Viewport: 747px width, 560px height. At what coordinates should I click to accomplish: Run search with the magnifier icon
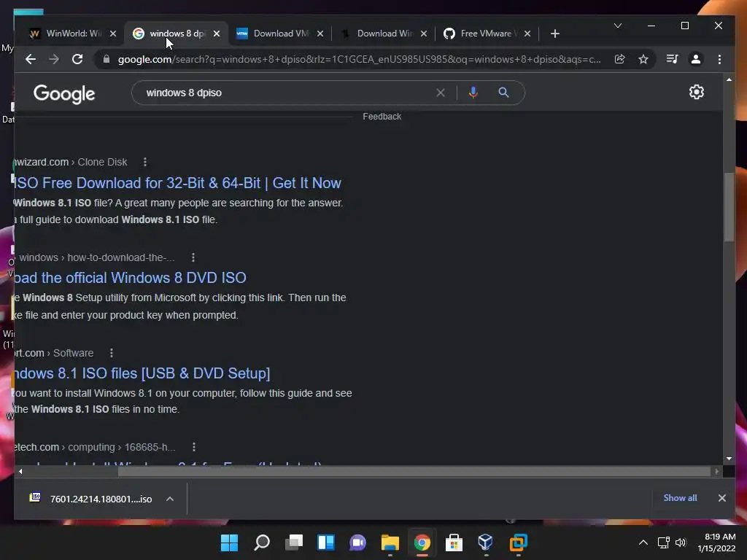[503, 93]
